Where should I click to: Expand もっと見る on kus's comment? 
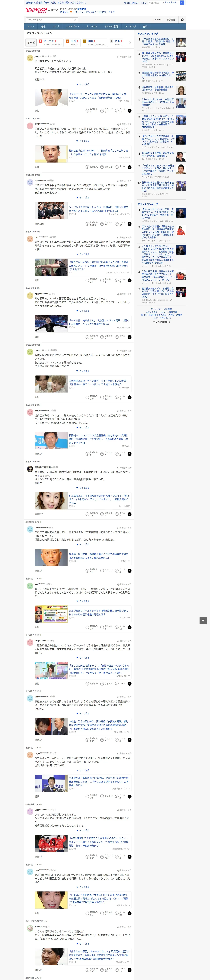(x=83, y=428)
